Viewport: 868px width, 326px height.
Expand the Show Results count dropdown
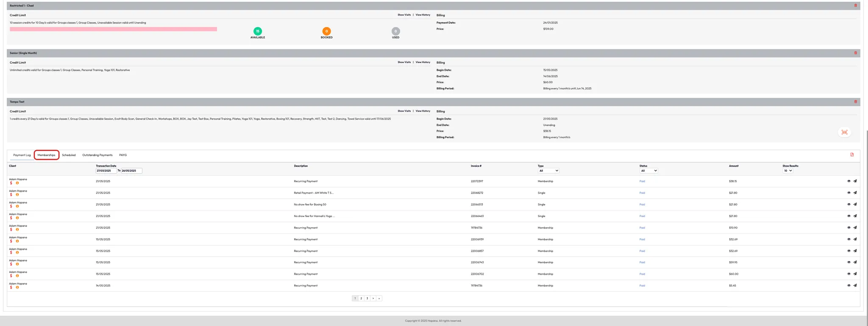tap(787, 171)
